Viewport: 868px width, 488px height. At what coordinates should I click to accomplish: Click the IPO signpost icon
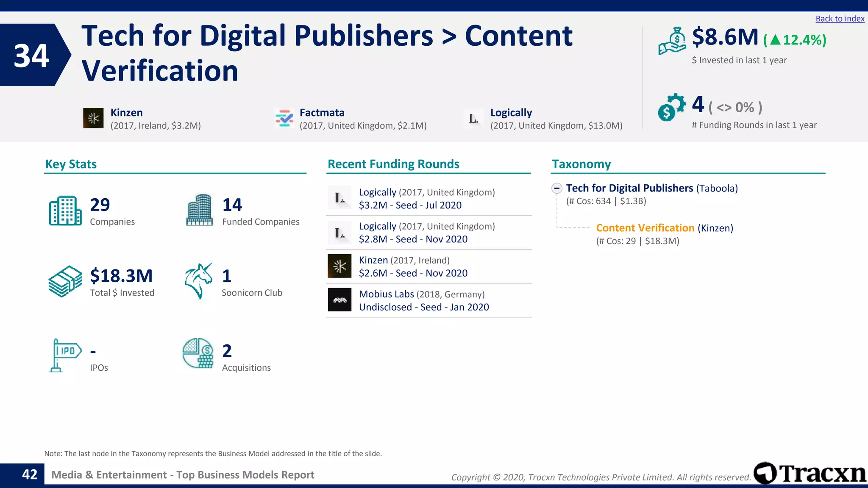65,355
